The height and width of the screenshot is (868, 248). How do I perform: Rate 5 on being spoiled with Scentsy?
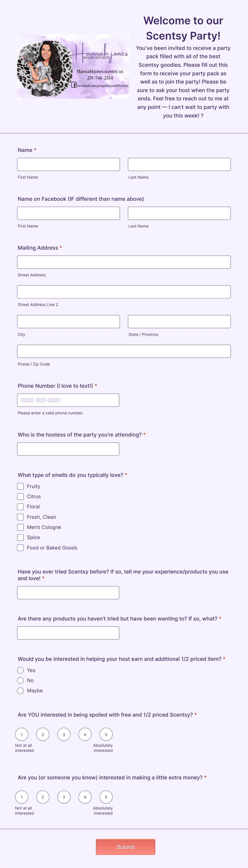click(x=106, y=734)
